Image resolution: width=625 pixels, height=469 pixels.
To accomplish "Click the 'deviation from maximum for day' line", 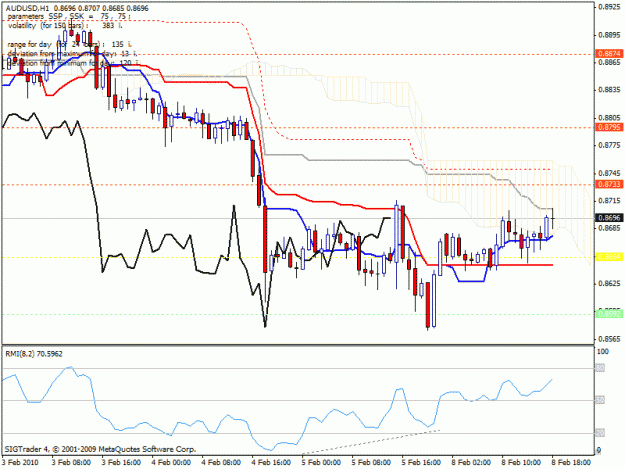I will point(73,53).
